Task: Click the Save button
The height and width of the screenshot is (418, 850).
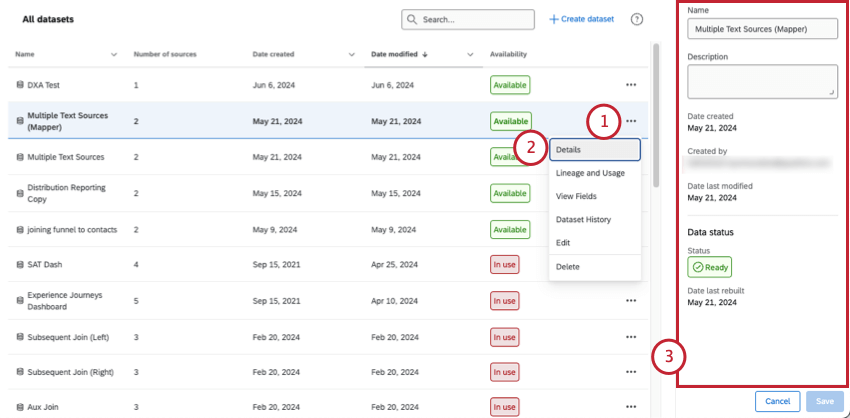Action: (824, 401)
